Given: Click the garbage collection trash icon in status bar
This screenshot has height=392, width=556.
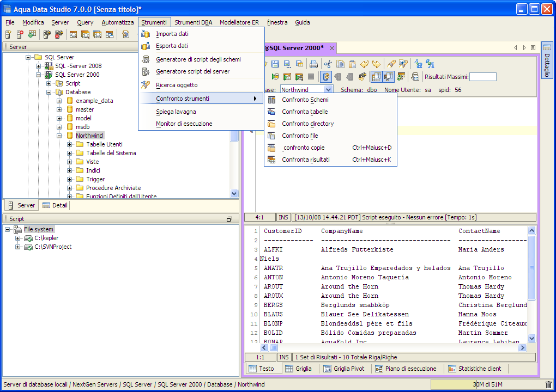Looking at the screenshot, I should click(548, 384).
